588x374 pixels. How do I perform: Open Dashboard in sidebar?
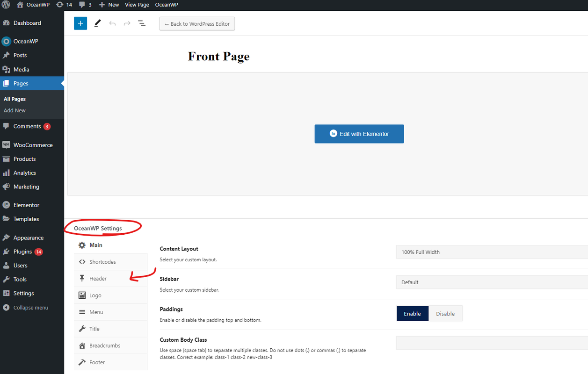[x=32, y=23]
